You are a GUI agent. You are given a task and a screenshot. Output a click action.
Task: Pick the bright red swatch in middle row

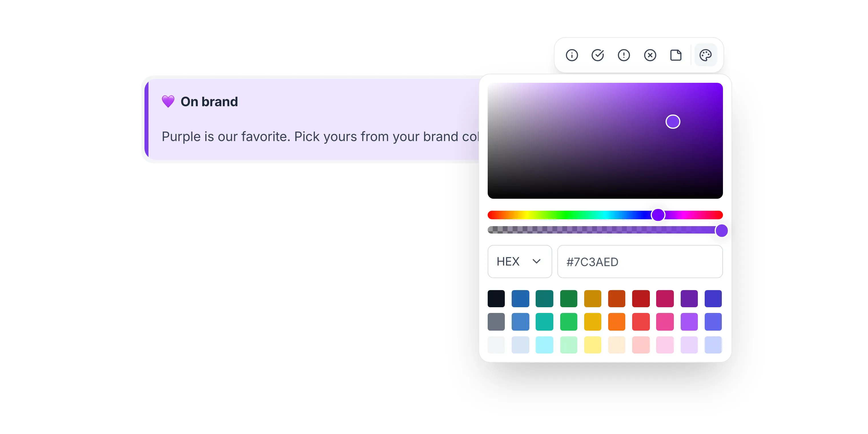coord(640,322)
